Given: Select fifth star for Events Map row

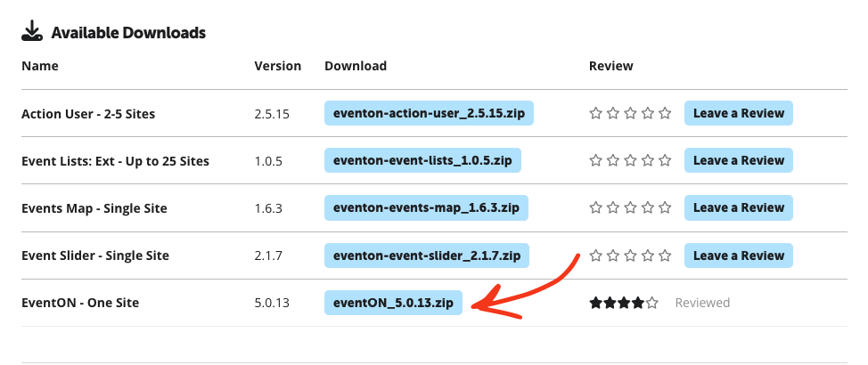Looking at the screenshot, I should (666, 208).
